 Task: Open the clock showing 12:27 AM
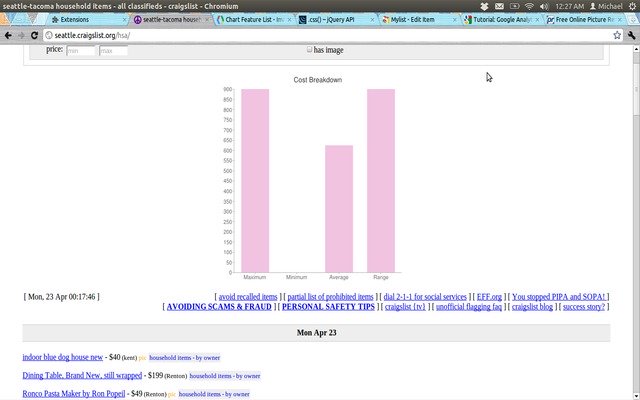pyautogui.click(x=569, y=6)
